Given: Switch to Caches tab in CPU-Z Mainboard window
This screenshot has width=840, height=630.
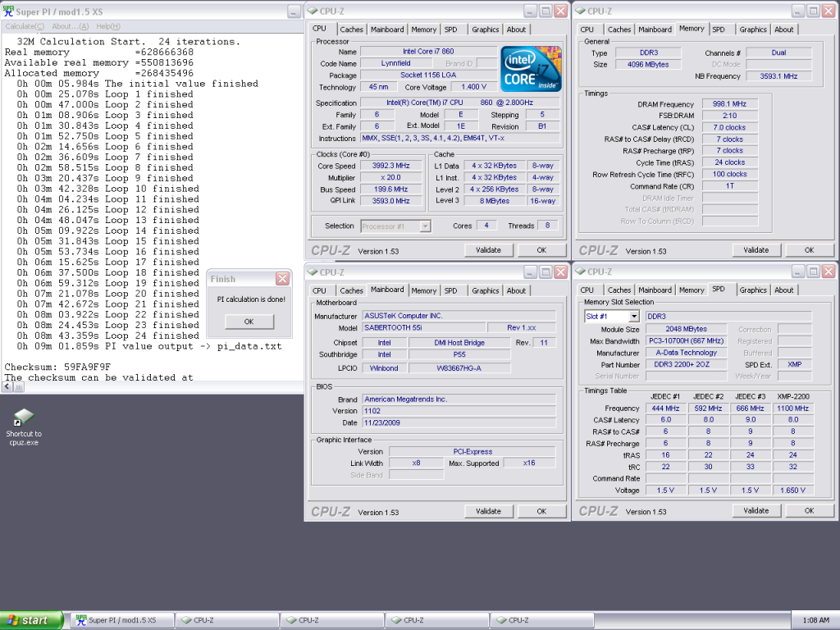Looking at the screenshot, I should click(x=351, y=290).
